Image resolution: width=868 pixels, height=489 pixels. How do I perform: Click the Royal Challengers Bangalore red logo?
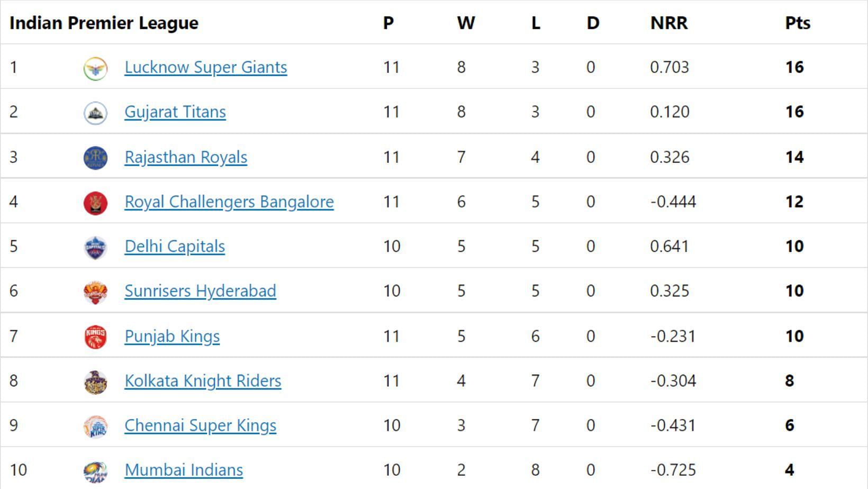point(95,203)
